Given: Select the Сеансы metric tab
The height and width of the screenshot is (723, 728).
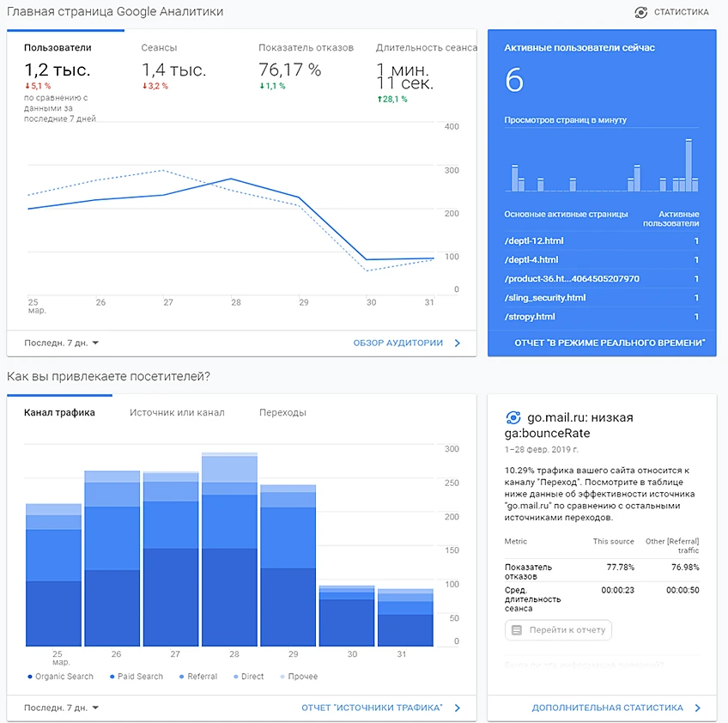Looking at the screenshot, I should click(x=159, y=48).
